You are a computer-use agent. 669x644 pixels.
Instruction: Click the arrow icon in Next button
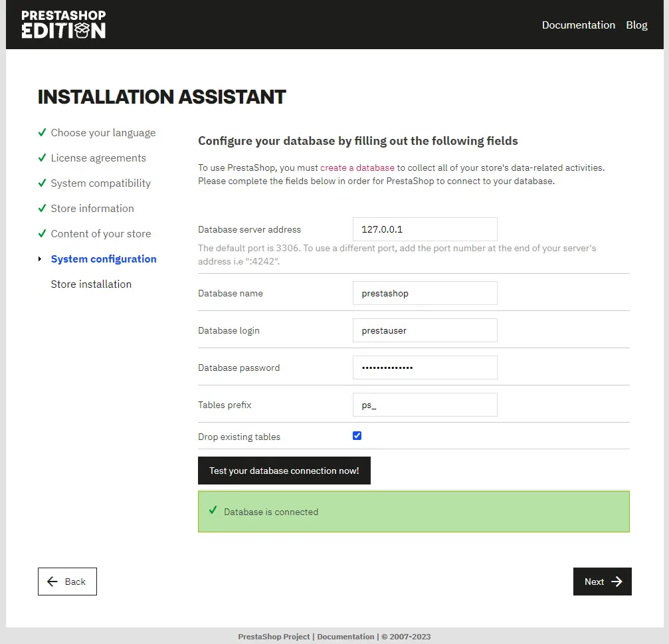tap(617, 582)
